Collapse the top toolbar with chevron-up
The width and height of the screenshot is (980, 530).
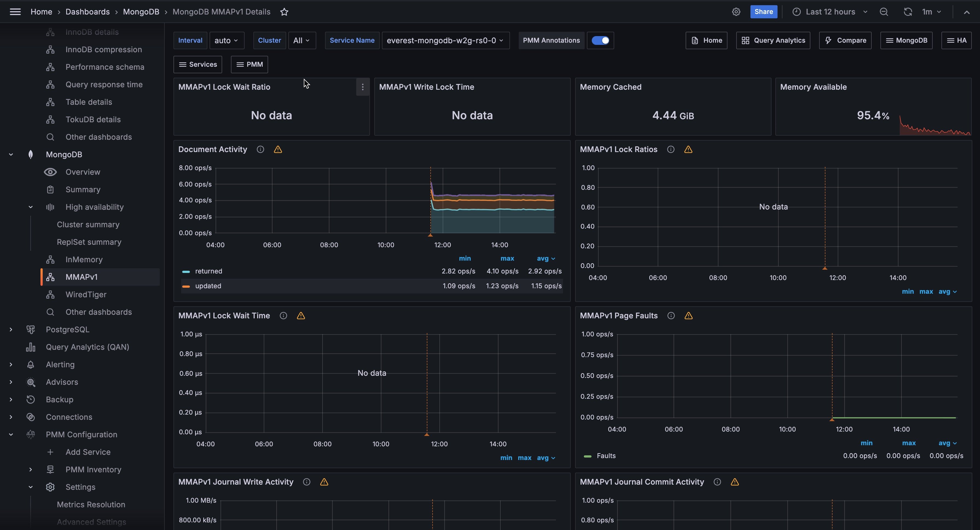(x=966, y=12)
